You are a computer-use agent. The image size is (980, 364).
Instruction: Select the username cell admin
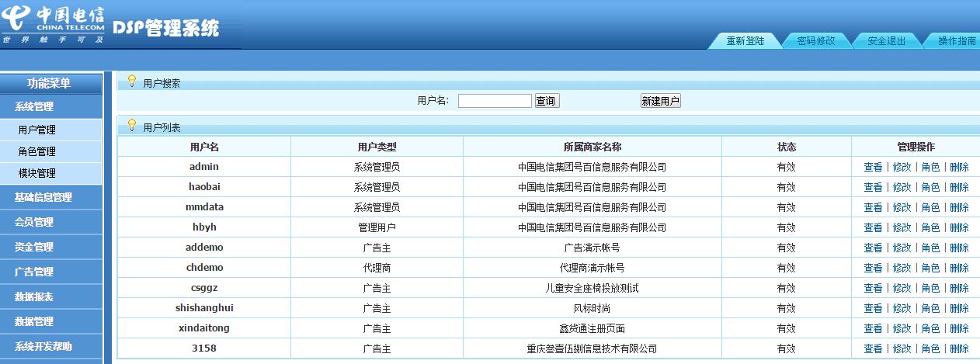pos(204,167)
